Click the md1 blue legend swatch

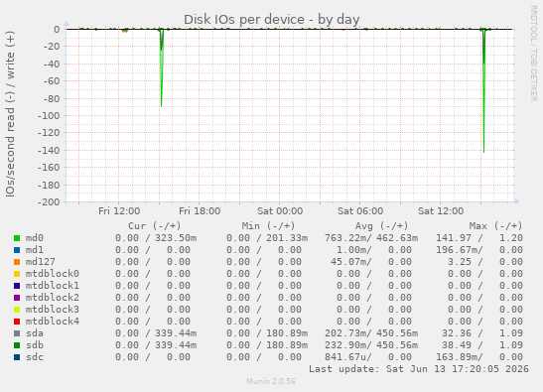[x=17, y=250]
